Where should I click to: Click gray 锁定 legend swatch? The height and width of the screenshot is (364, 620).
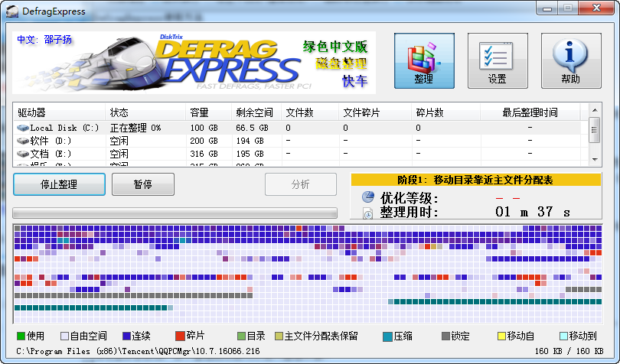click(445, 336)
